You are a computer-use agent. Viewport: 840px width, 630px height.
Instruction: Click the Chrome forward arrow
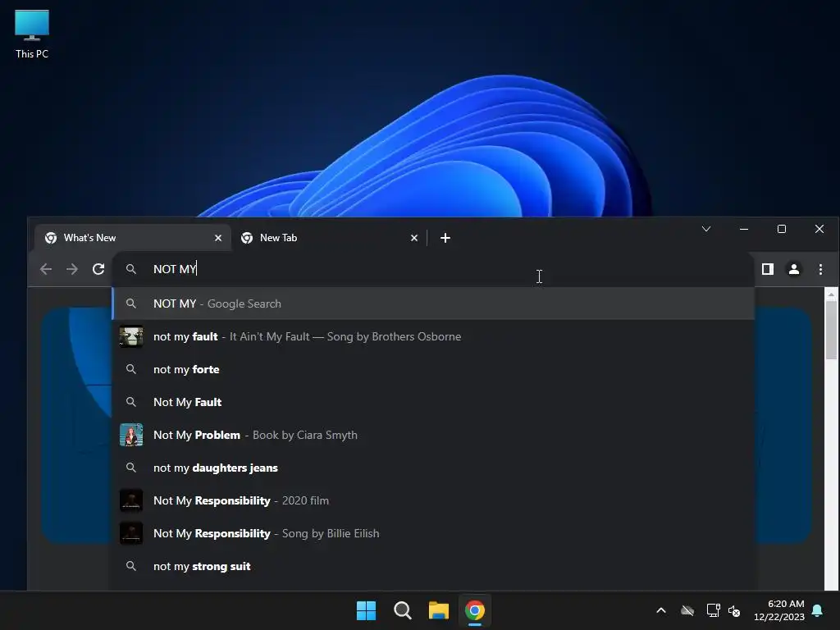72,269
